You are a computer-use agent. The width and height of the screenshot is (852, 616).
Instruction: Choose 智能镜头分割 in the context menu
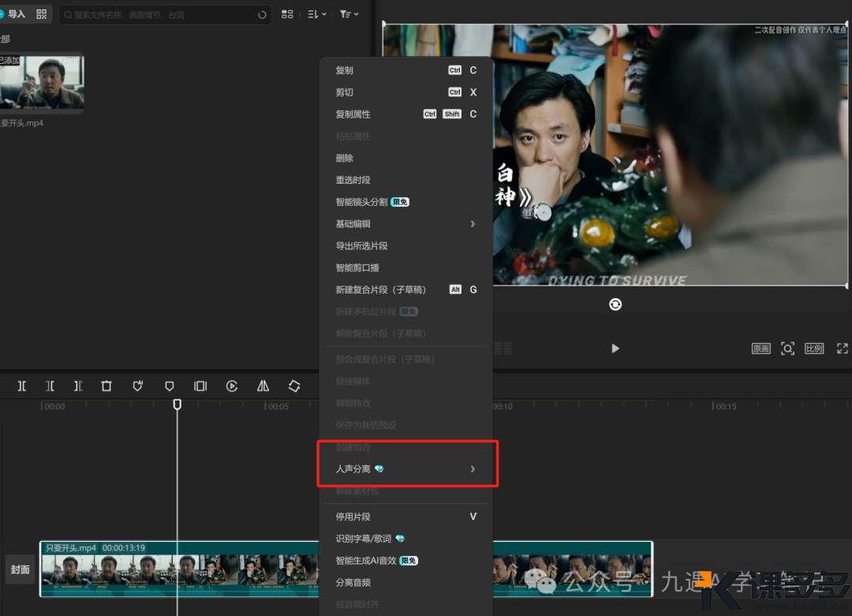(x=406, y=202)
